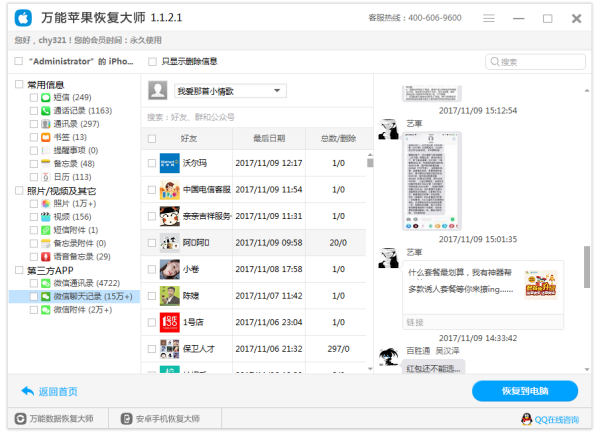Click the grey user avatar placeholder

[158, 90]
